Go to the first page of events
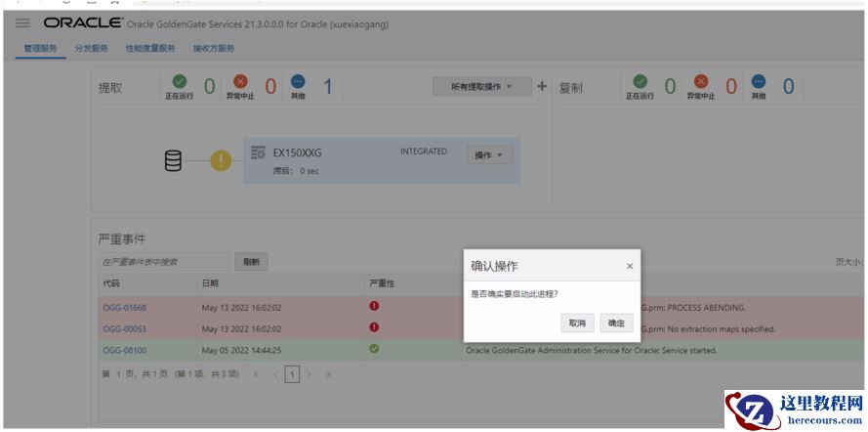 [257, 375]
